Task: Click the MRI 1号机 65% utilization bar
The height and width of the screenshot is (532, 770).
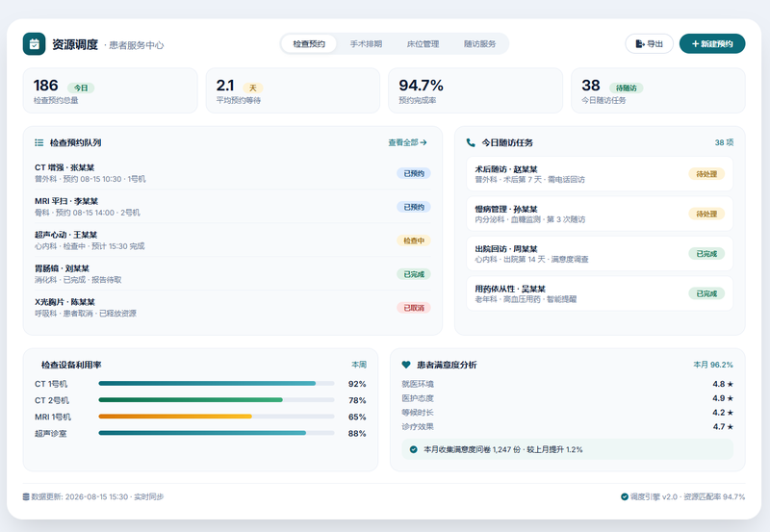Action: (217, 417)
